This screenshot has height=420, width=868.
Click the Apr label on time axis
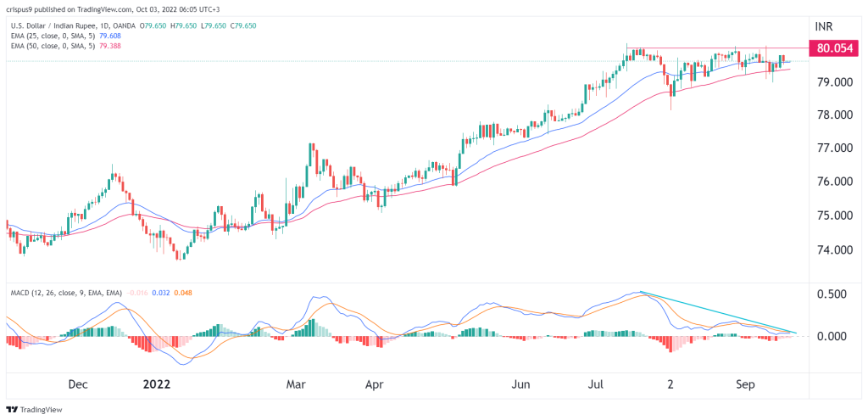point(376,384)
